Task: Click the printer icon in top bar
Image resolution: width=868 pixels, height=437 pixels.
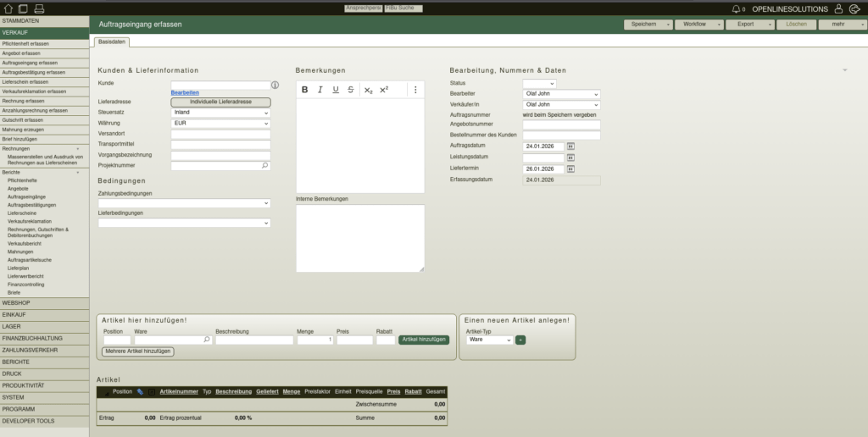Action: click(x=39, y=8)
